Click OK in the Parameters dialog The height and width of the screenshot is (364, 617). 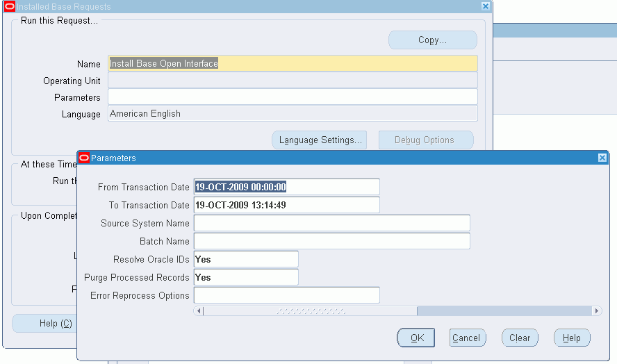click(416, 338)
